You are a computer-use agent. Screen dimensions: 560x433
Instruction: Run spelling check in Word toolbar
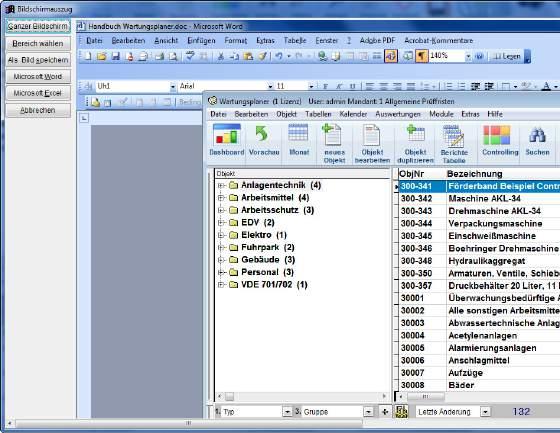190,56
